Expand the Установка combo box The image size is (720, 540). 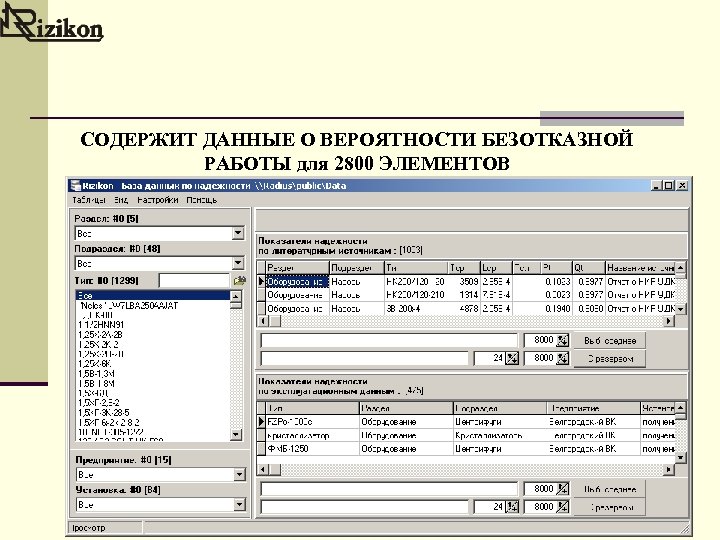coord(239,505)
